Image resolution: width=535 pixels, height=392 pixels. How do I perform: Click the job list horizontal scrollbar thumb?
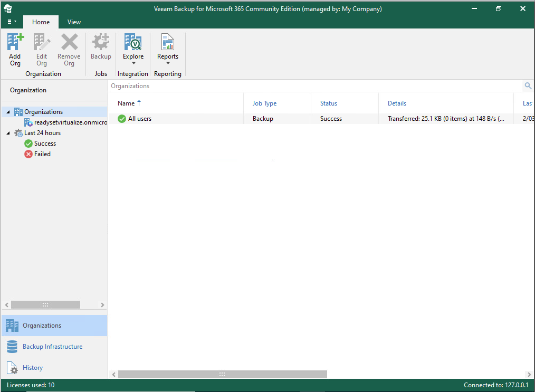tap(222, 374)
